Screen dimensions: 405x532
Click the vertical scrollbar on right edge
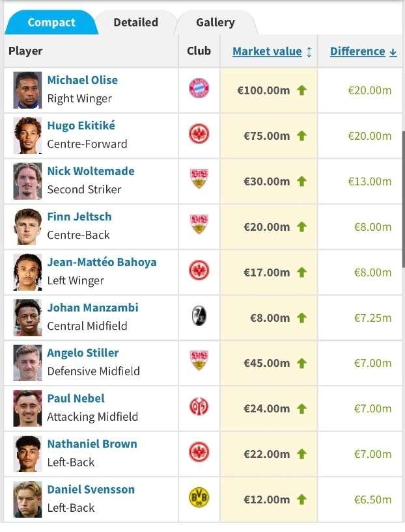pyautogui.click(x=403, y=200)
